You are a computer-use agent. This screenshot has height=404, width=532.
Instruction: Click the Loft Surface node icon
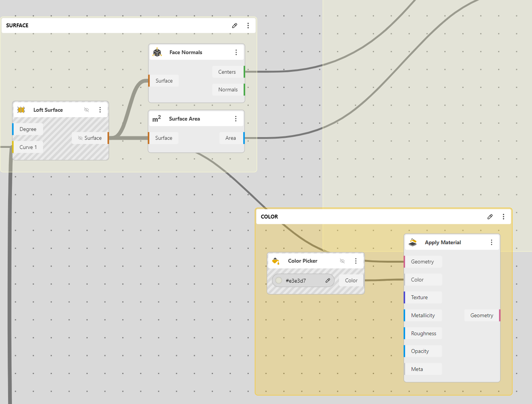[x=21, y=110]
